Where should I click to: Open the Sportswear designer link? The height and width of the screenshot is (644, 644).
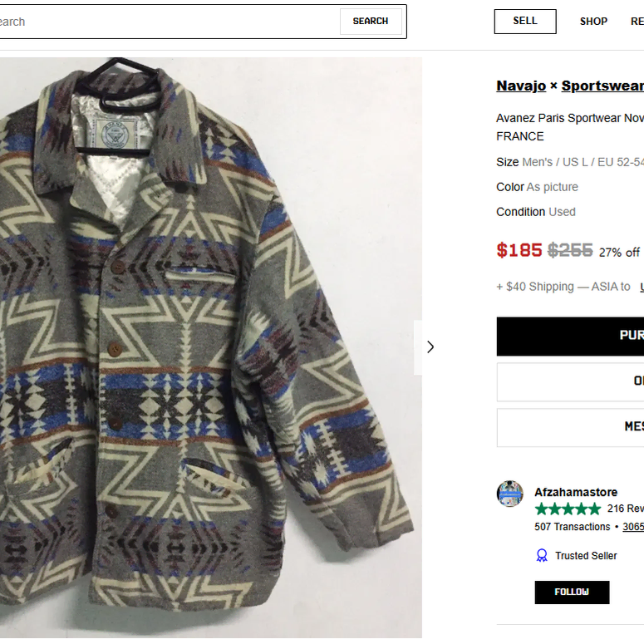click(x=602, y=86)
